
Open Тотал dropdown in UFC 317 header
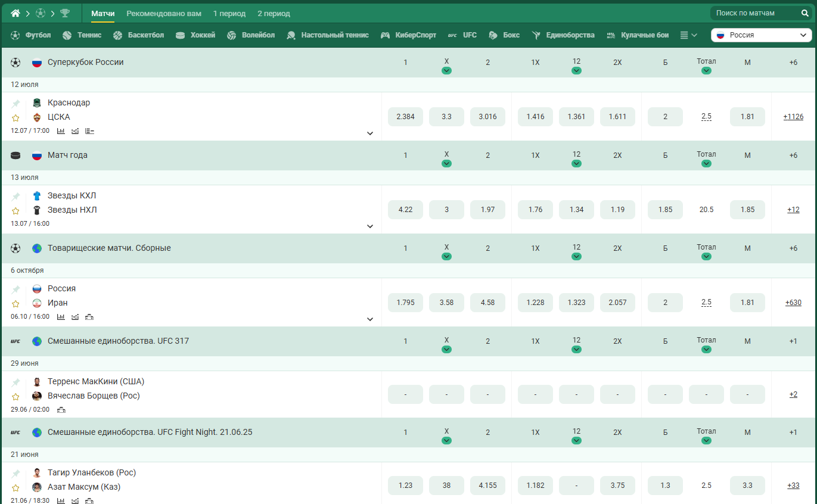[706, 349]
